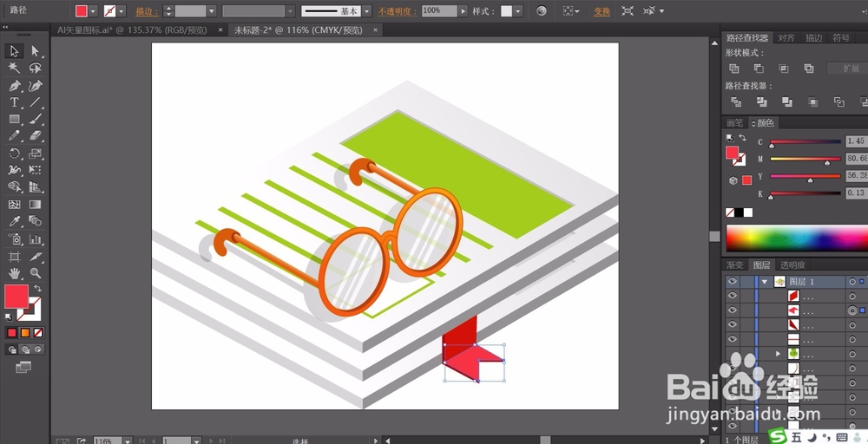The width and height of the screenshot is (868, 444).
Task: Open opacity 100% flyout arrow
Action: pos(463,11)
